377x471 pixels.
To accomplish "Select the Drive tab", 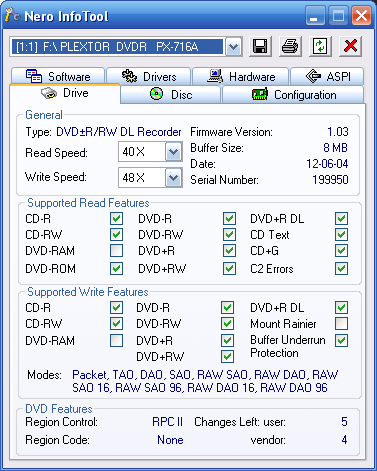I will tap(65, 93).
